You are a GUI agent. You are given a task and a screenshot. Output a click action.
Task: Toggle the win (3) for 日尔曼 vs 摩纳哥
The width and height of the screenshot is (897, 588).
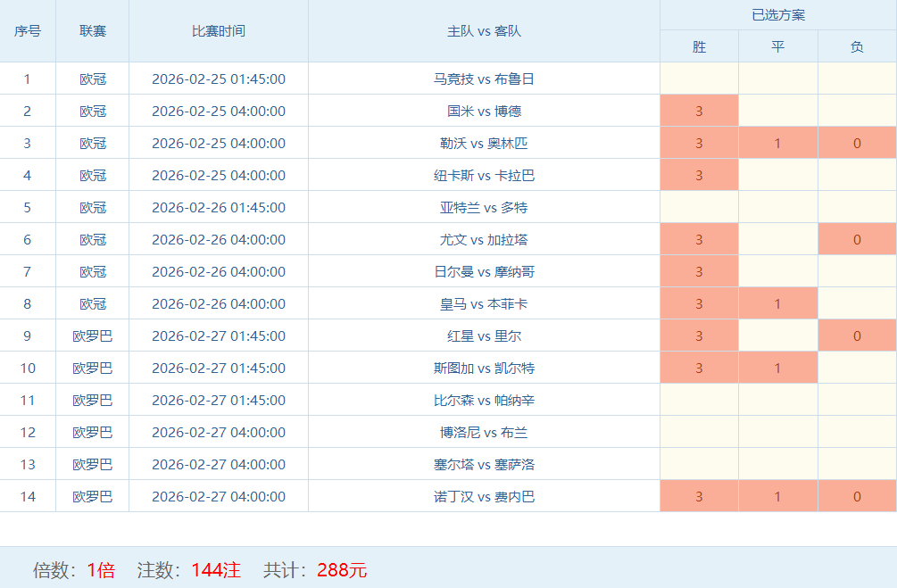click(x=699, y=271)
